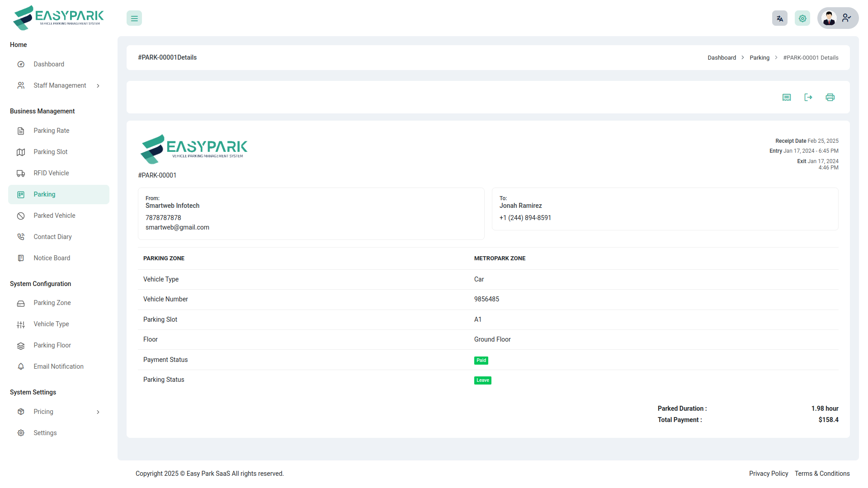Click the Paid payment status badge
Viewport: 868px width, 488px height.
(481, 360)
